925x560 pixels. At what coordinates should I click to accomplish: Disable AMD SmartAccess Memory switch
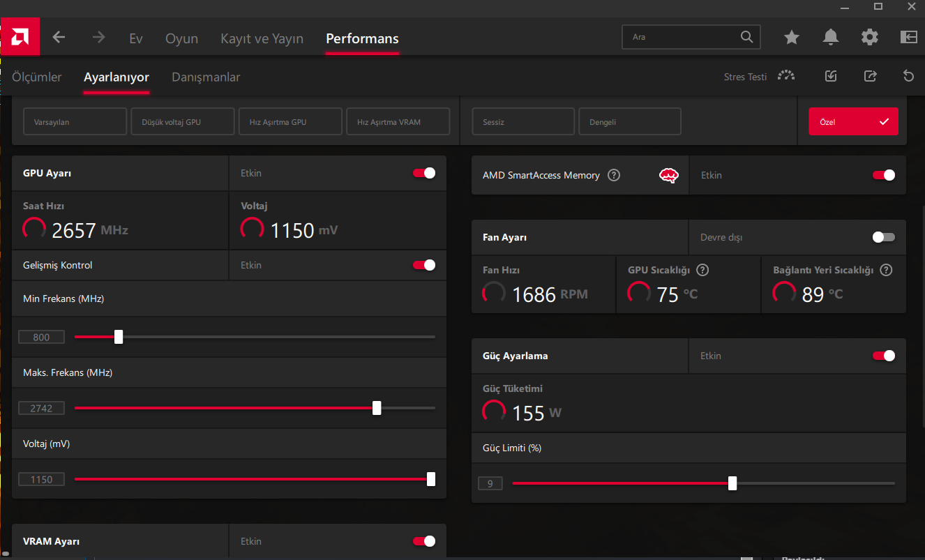click(x=884, y=175)
